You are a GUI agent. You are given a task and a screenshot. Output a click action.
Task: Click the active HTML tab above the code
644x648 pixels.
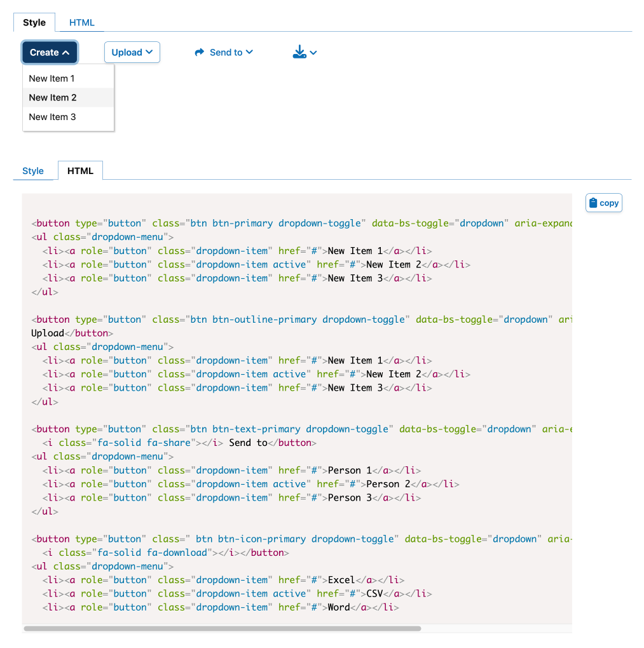click(x=80, y=170)
